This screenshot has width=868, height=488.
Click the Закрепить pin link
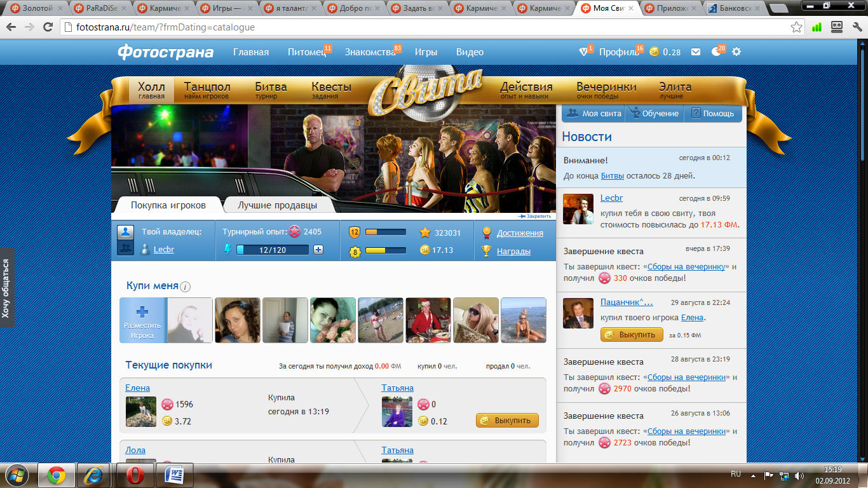point(535,216)
